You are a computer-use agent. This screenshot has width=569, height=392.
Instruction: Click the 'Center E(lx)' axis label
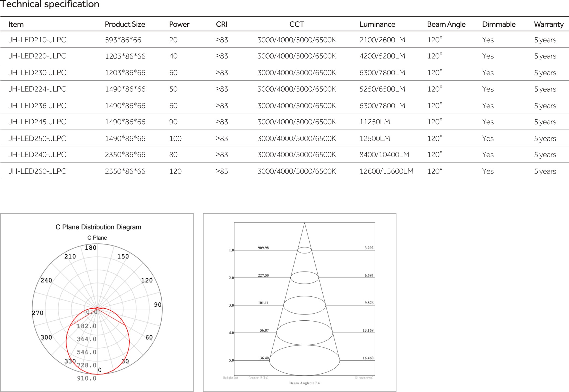258,378
